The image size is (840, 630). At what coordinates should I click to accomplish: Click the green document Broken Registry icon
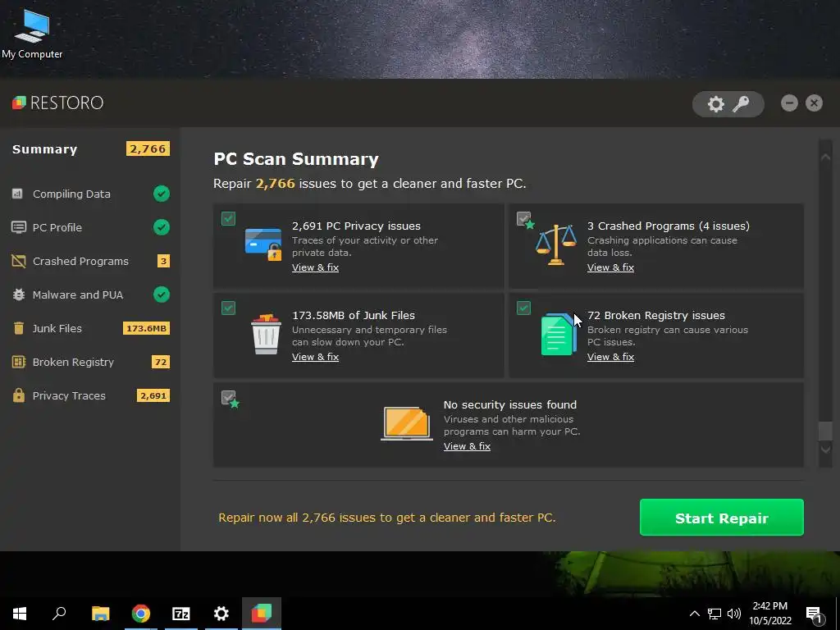tap(558, 335)
